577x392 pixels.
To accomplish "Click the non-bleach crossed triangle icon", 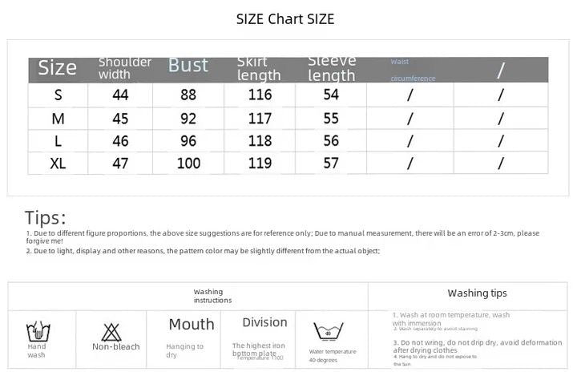I will pyautogui.click(x=111, y=330).
